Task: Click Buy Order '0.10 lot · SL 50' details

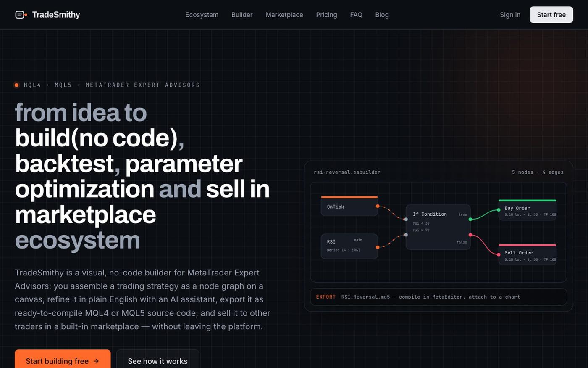Action: pos(530,214)
